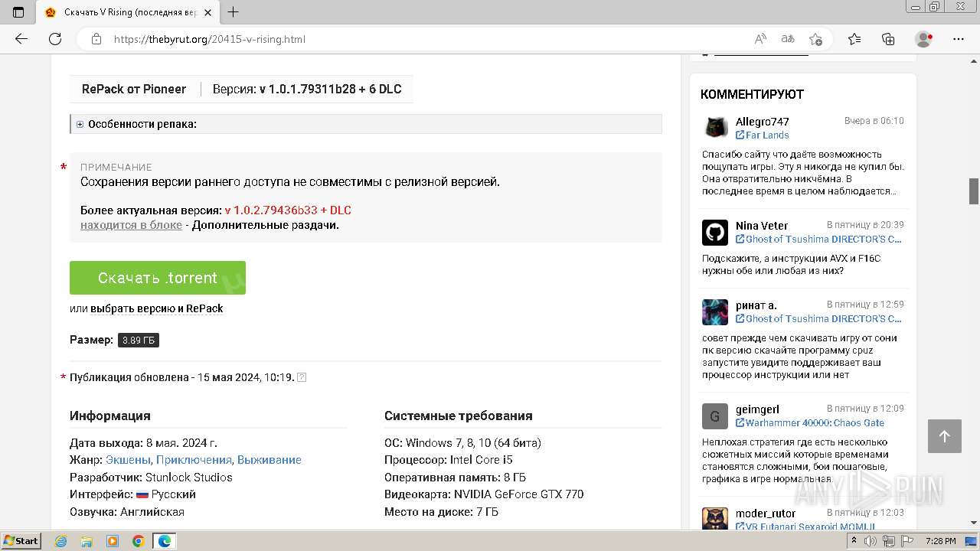Click geimgerl avatar with letter G
Image resolution: width=980 pixels, height=551 pixels.
pyautogui.click(x=715, y=416)
